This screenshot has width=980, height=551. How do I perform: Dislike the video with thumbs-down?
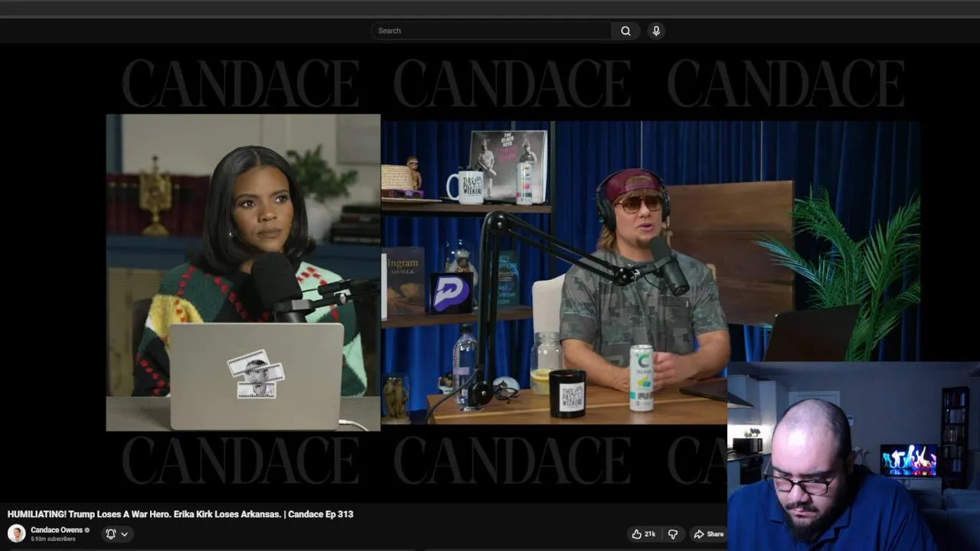pyautogui.click(x=673, y=534)
